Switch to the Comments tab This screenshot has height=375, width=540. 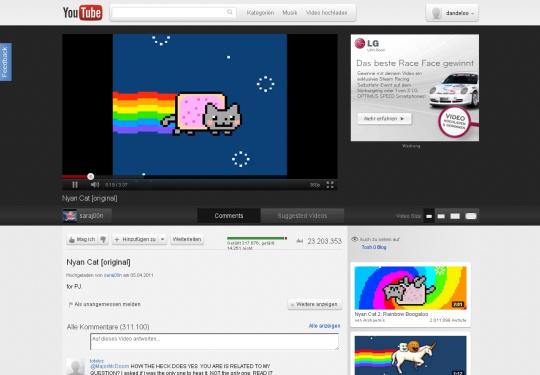229,216
